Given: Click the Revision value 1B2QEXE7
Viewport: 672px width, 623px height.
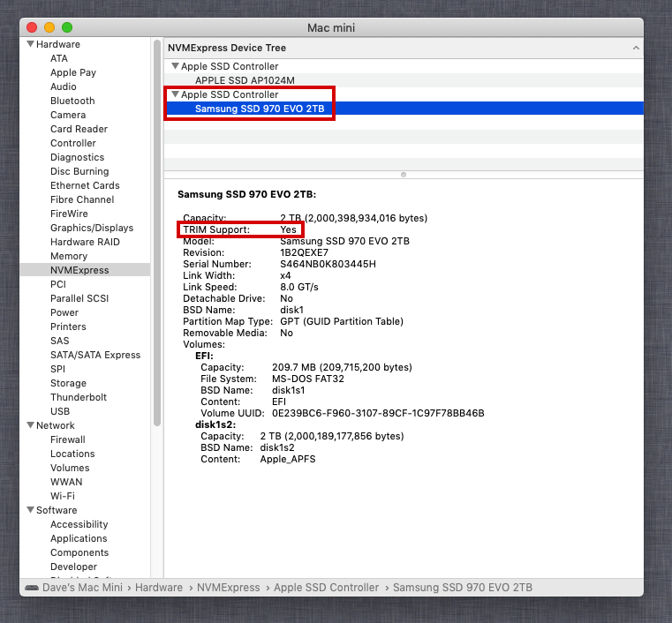Looking at the screenshot, I should (304, 252).
